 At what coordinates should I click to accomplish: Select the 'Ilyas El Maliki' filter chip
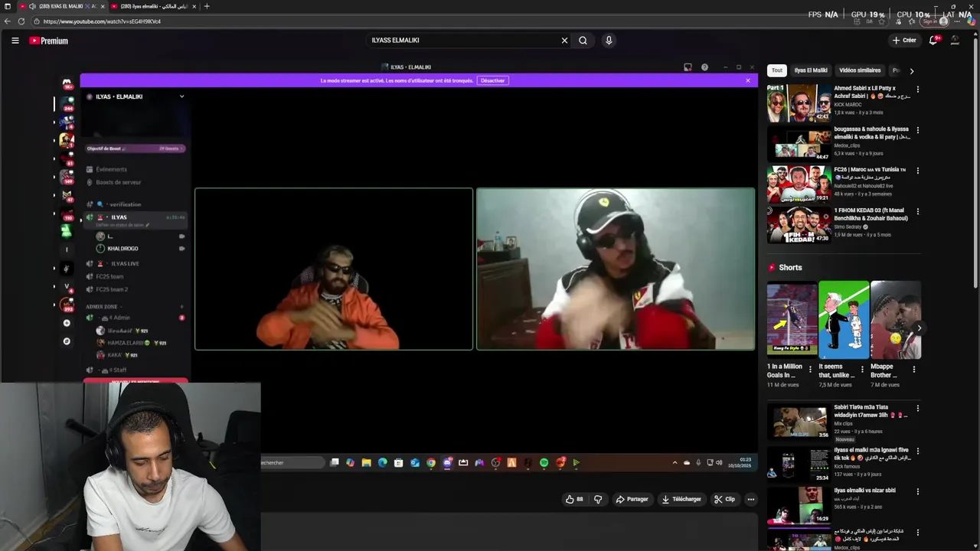click(x=811, y=70)
